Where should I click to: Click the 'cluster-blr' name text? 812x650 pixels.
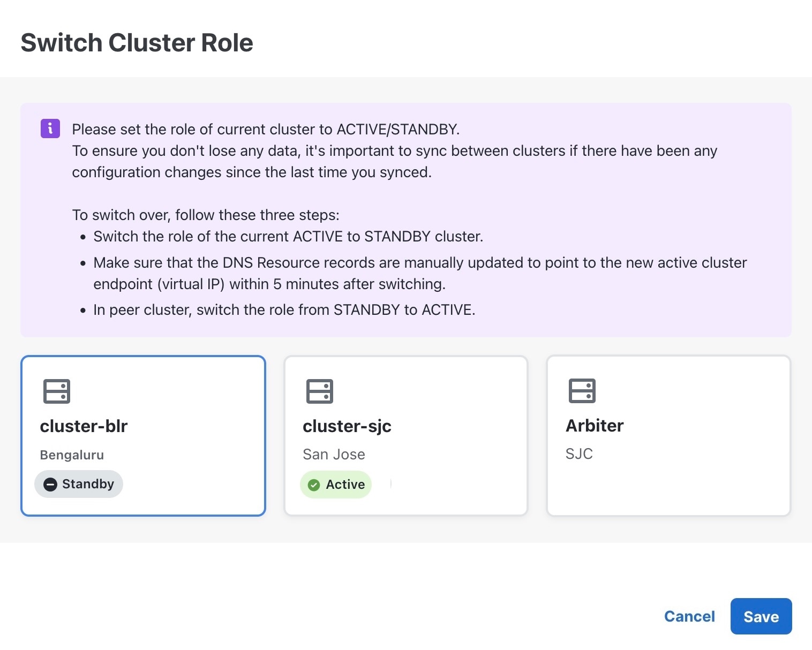(x=84, y=426)
